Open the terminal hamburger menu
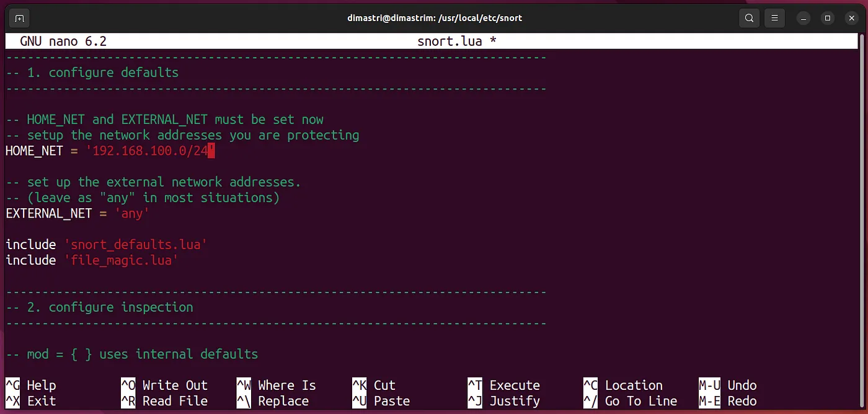Image resolution: width=868 pixels, height=414 pixels. point(774,18)
